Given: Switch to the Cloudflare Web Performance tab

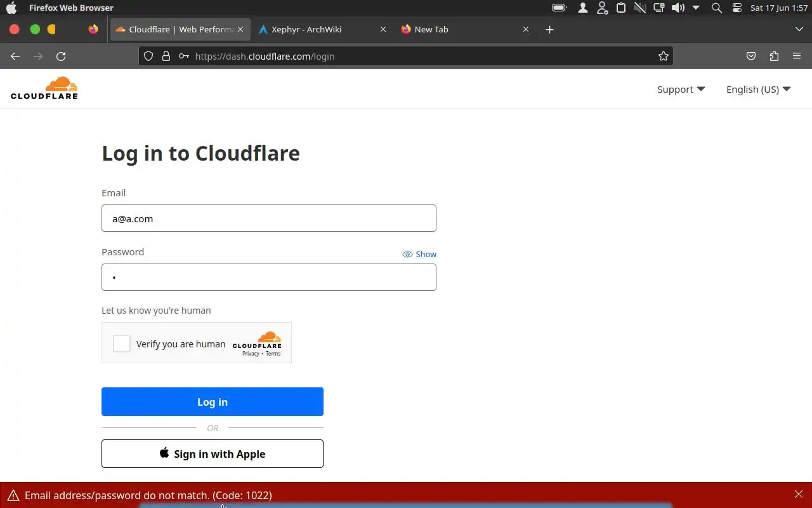Looking at the screenshot, I should click(180, 29).
